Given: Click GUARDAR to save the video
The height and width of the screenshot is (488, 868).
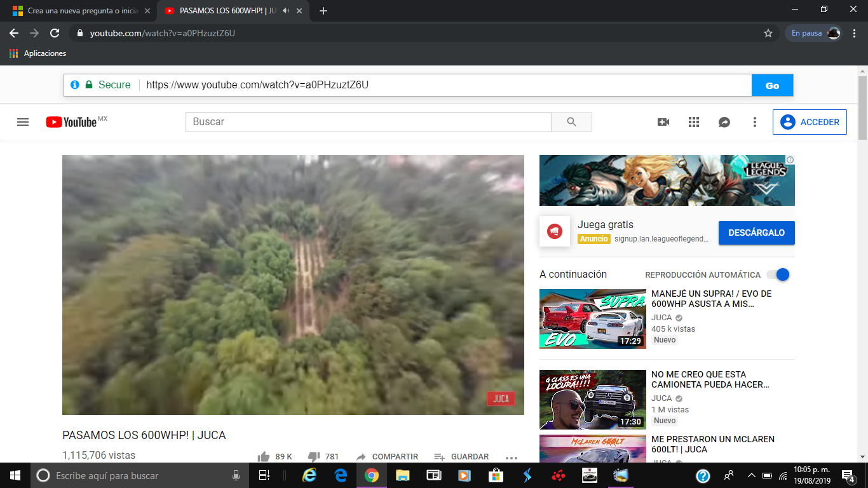Looking at the screenshot, I should tap(461, 456).
